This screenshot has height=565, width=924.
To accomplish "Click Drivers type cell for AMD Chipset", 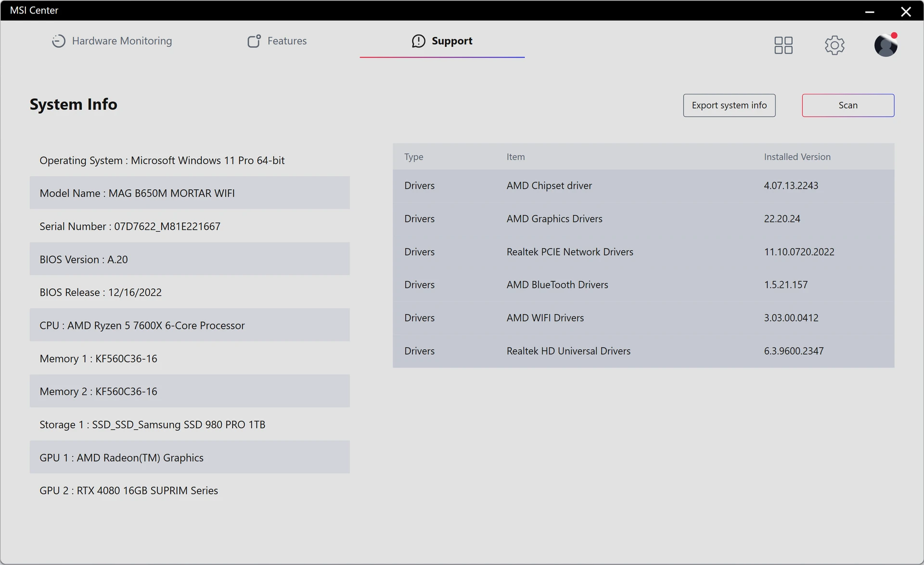I will tap(419, 185).
